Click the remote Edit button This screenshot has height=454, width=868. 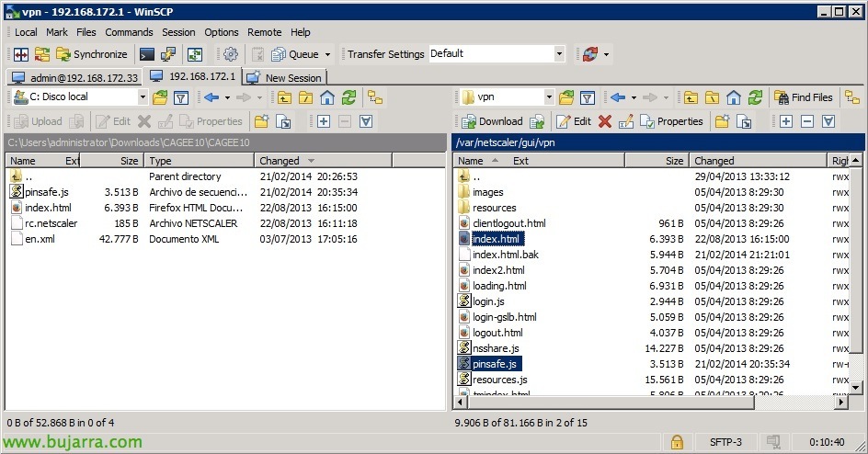tap(574, 121)
